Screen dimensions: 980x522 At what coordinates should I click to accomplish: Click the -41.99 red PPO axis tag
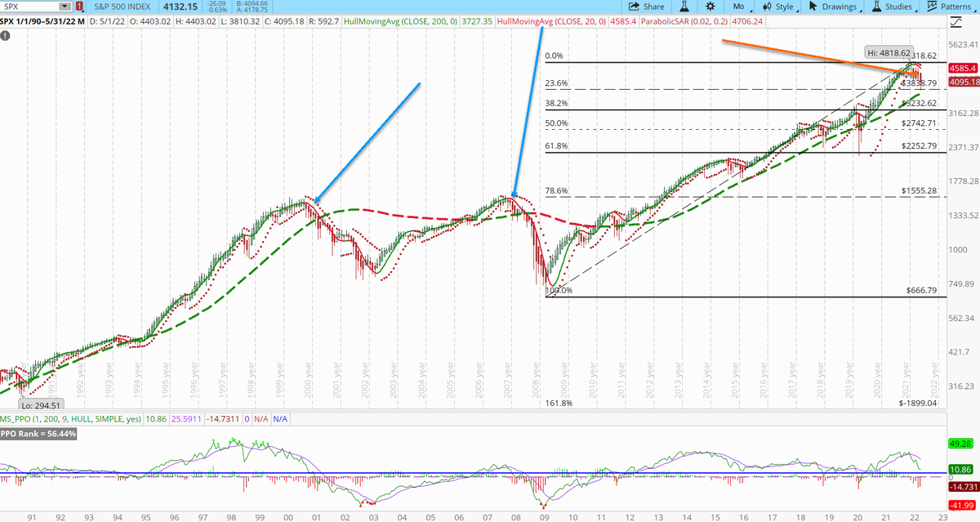963,506
